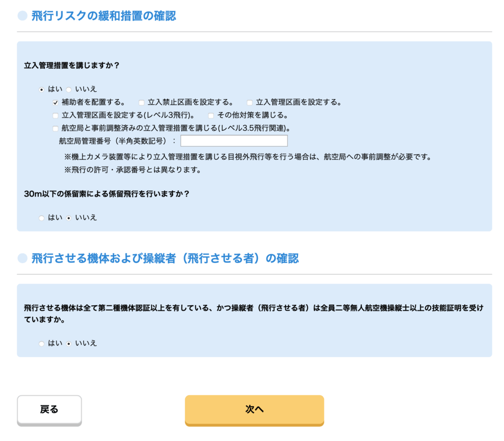Enable 立入禁止区画を設定する checkbox

point(141,103)
